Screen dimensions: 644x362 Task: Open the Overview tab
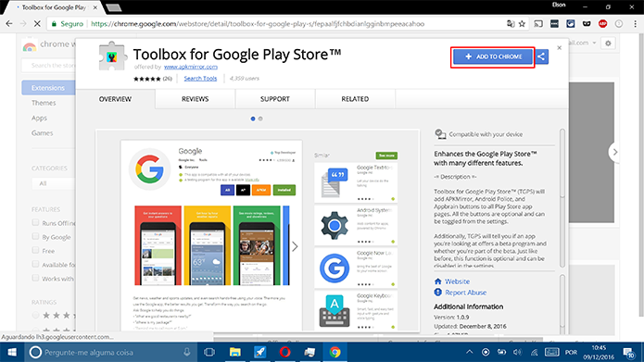coord(115,99)
